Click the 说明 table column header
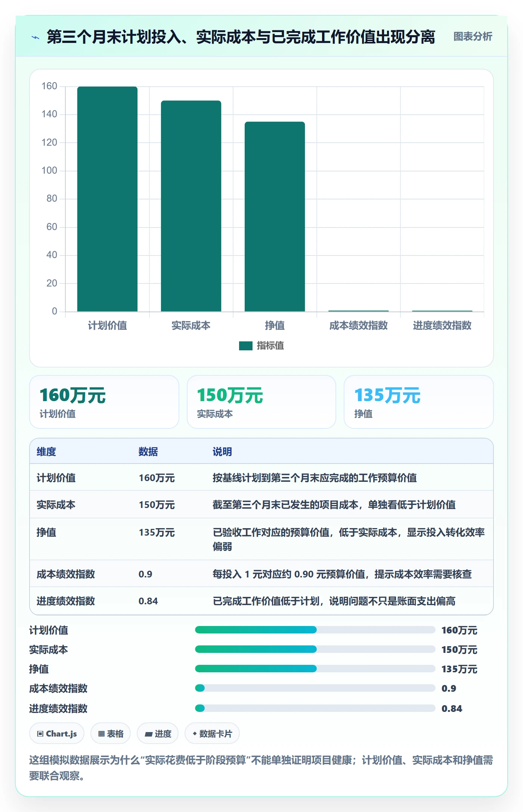The width and height of the screenshot is (523, 812). tap(222, 452)
